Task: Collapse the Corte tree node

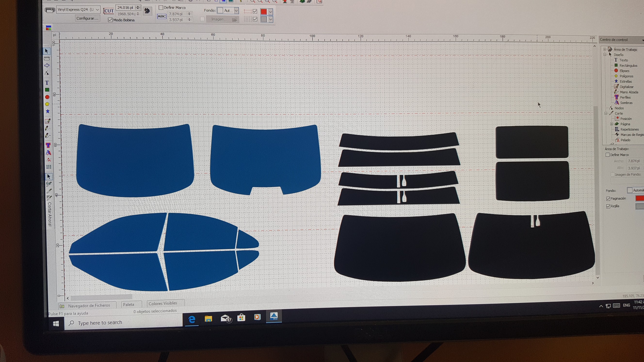Action: 606,113
